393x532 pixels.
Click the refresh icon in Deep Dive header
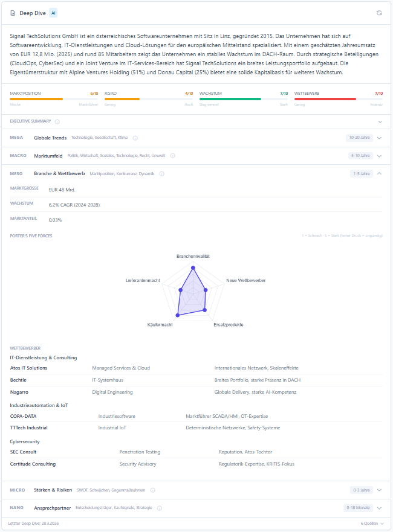[379, 13]
